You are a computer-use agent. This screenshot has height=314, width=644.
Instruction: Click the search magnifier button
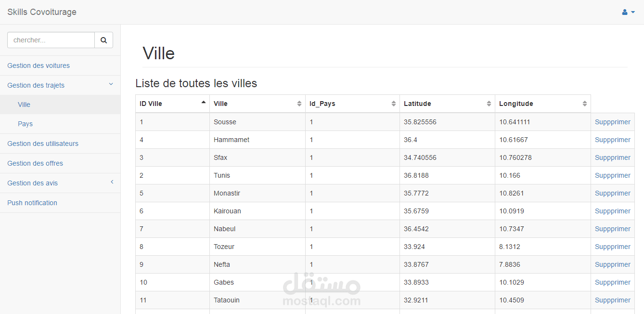pyautogui.click(x=103, y=40)
